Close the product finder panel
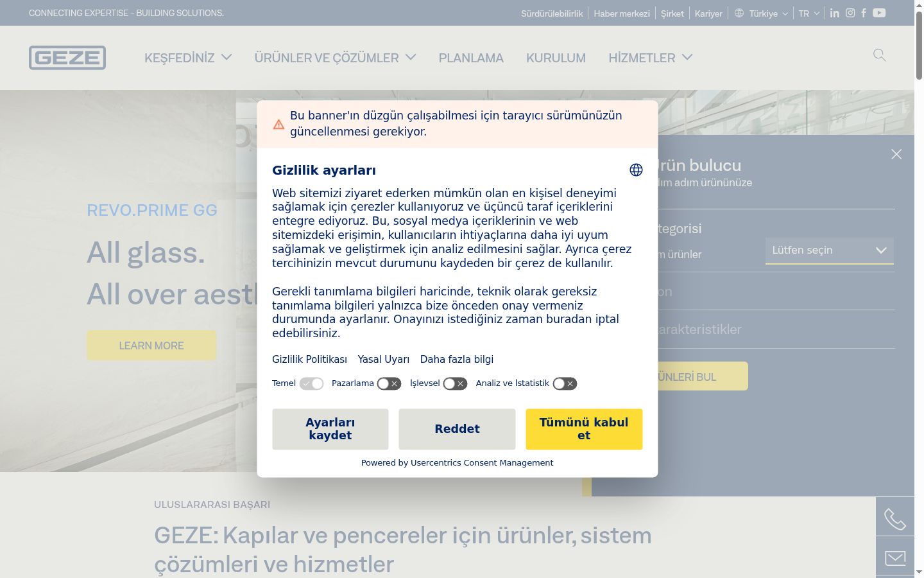Image resolution: width=924 pixels, height=578 pixels. (896, 154)
